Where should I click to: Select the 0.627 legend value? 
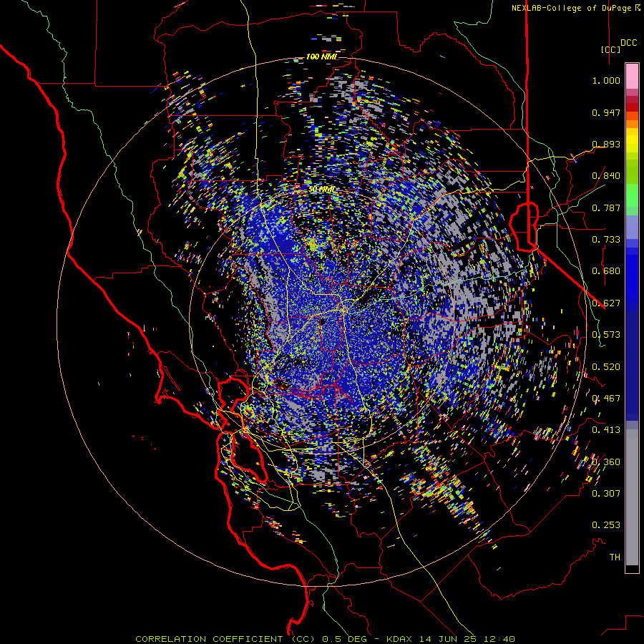(x=606, y=303)
